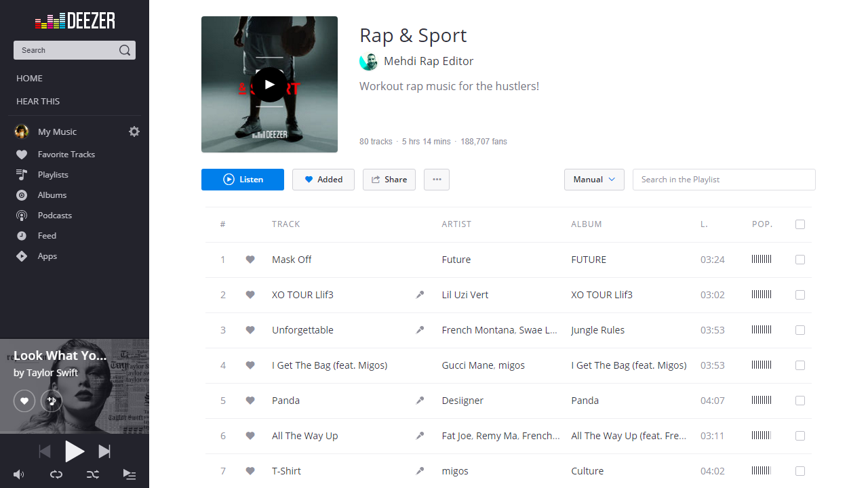Open the Manual sort dropdown
The width and height of the screenshot is (868, 488).
pyautogui.click(x=594, y=180)
